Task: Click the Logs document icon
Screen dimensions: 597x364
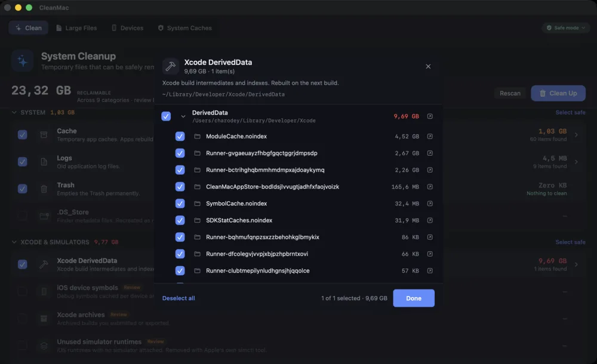Action: [x=44, y=162]
